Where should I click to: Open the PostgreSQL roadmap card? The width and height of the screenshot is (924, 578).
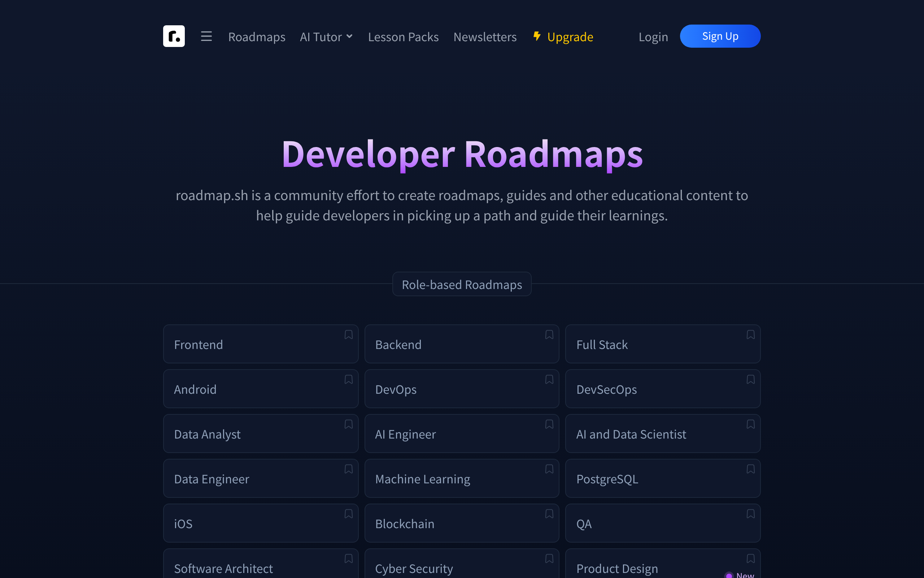coord(663,478)
